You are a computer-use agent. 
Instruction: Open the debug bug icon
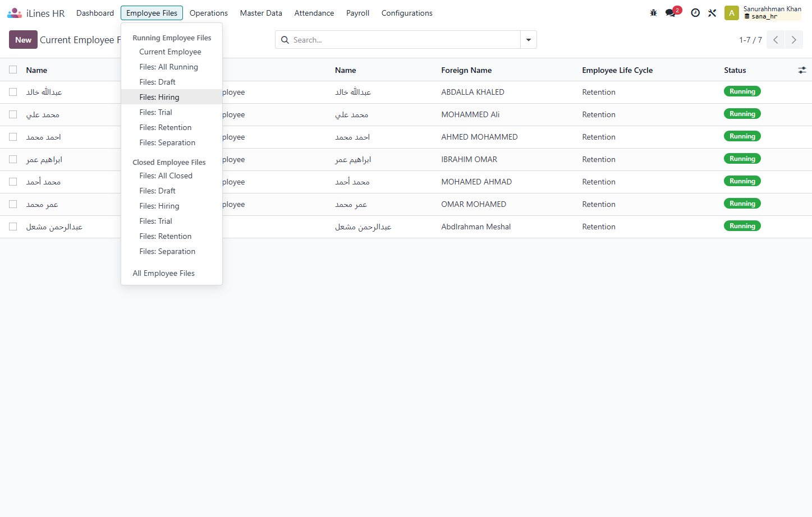pyautogui.click(x=653, y=13)
